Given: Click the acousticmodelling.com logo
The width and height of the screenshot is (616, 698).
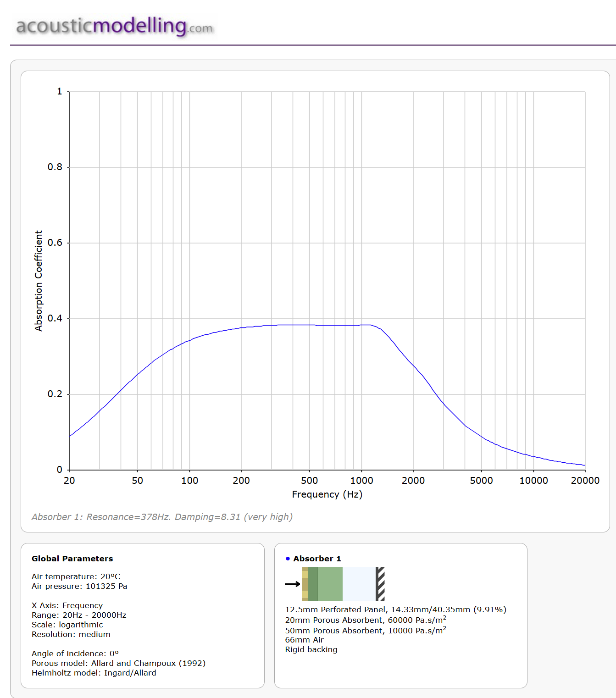Looking at the screenshot, I should (114, 26).
